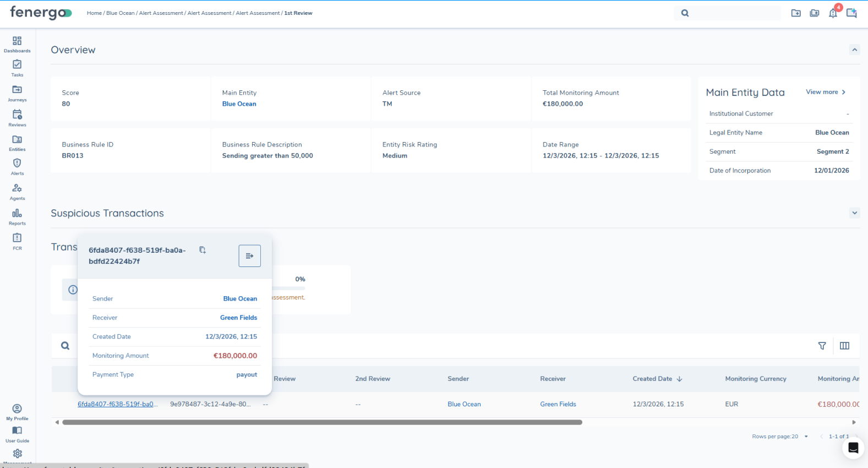Open the User Guide

pos(17,434)
